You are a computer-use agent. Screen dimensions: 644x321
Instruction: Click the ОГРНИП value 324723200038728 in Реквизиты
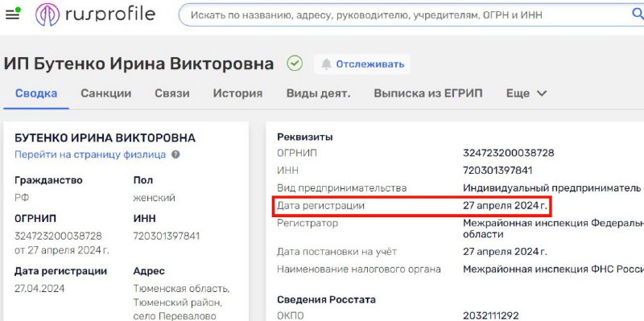click(509, 153)
